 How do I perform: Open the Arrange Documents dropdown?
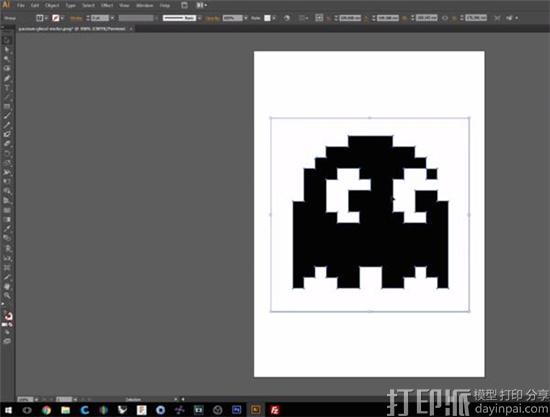pyautogui.click(x=201, y=5)
